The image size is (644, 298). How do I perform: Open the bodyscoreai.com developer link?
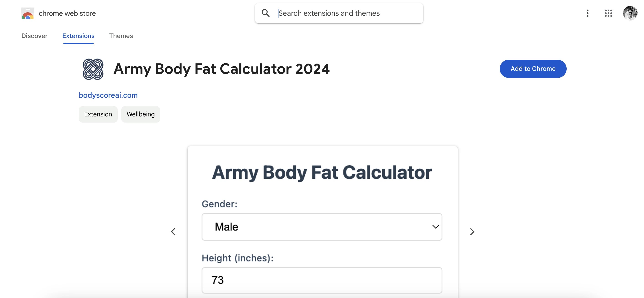coord(108,95)
